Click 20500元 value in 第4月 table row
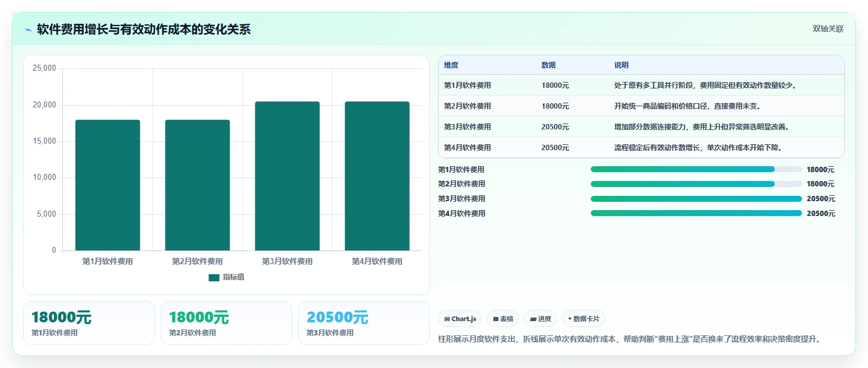This screenshot has width=868, height=368. (555, 148)
